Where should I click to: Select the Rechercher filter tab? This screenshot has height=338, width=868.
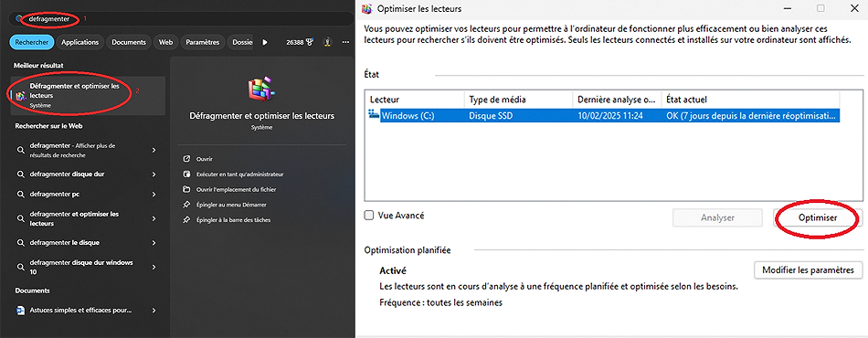[x=32, y=42]
